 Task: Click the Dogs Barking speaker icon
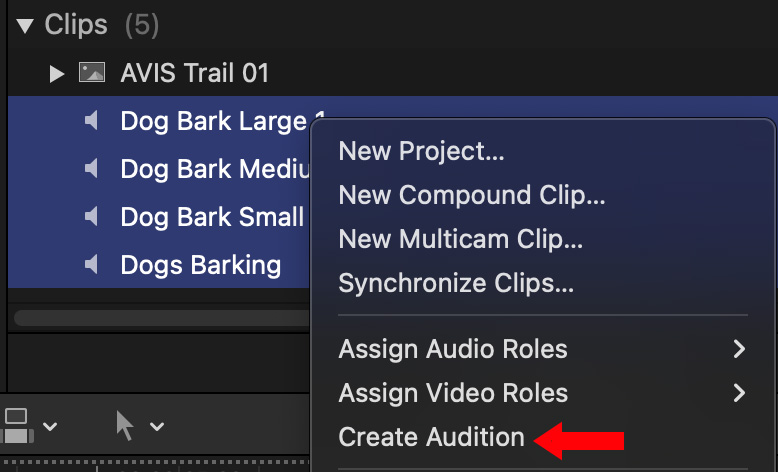pyautogui.click(x=92, y=265)
